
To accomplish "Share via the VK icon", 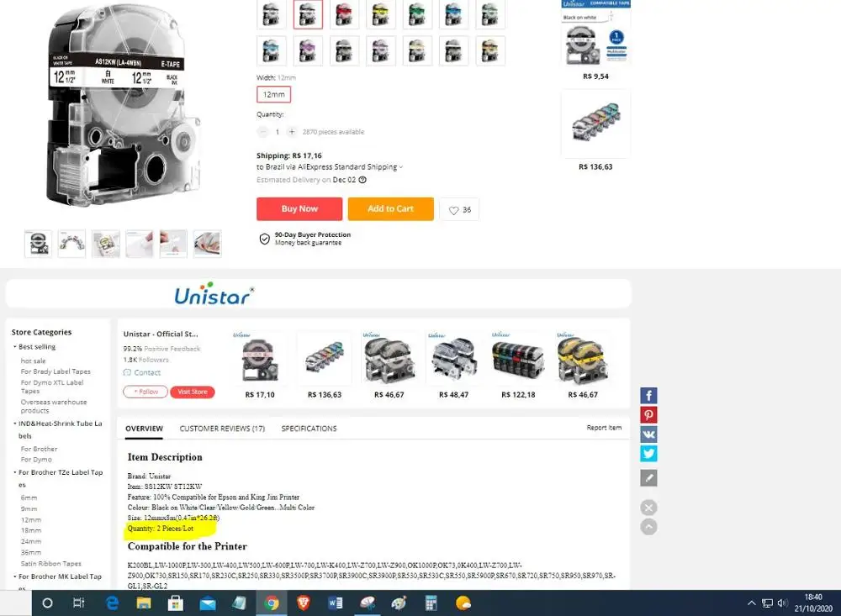I will [648, 434].
